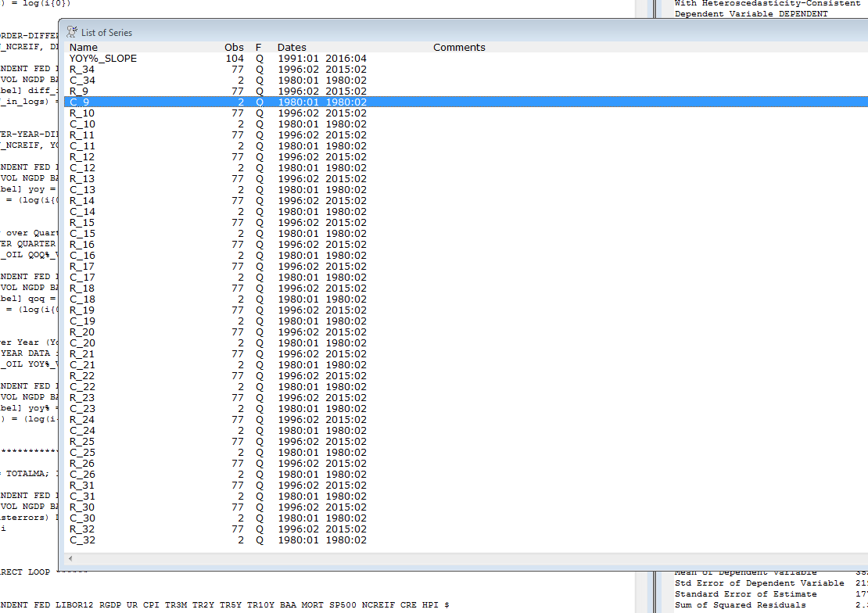Screen dimensions: 868x613
Task: Click the Obs column header
Action: pos(234,48)
